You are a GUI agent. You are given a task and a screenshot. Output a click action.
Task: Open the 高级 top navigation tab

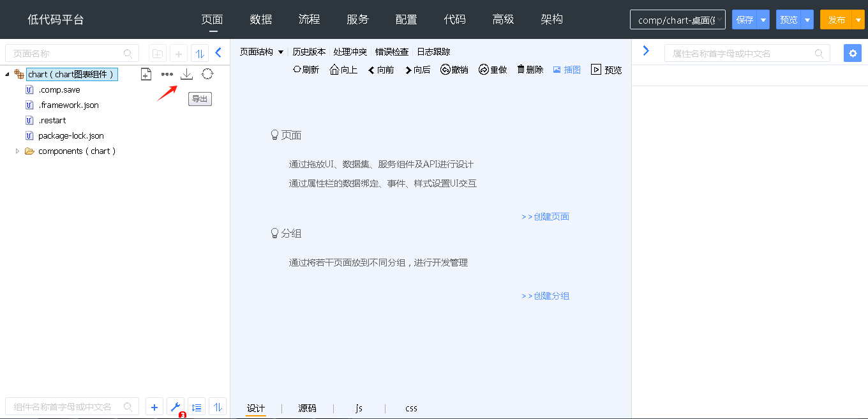504,19
